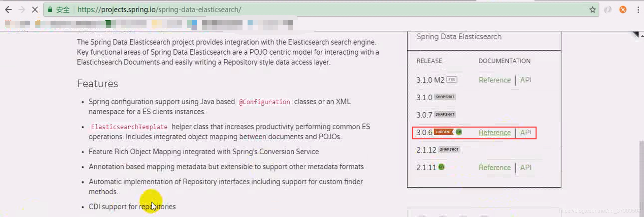Click the @Configuration code snippet
The height and width of the screenshot is (217, 644).
[x=264, y=102]
